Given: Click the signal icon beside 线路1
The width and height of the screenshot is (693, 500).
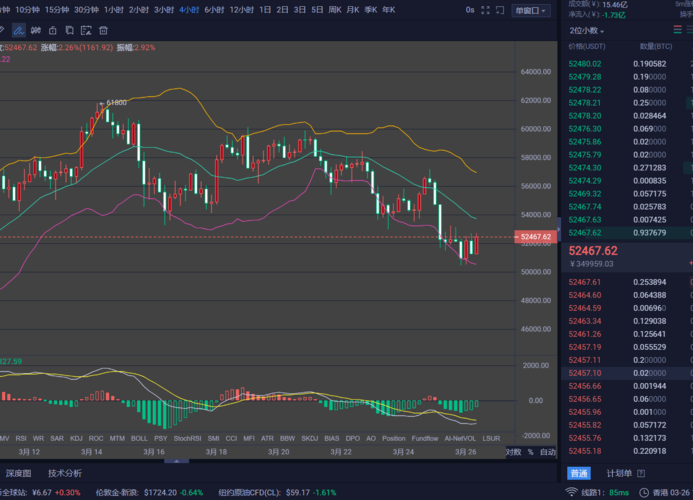Looking at the screenshot, I should tap(571, 492).
